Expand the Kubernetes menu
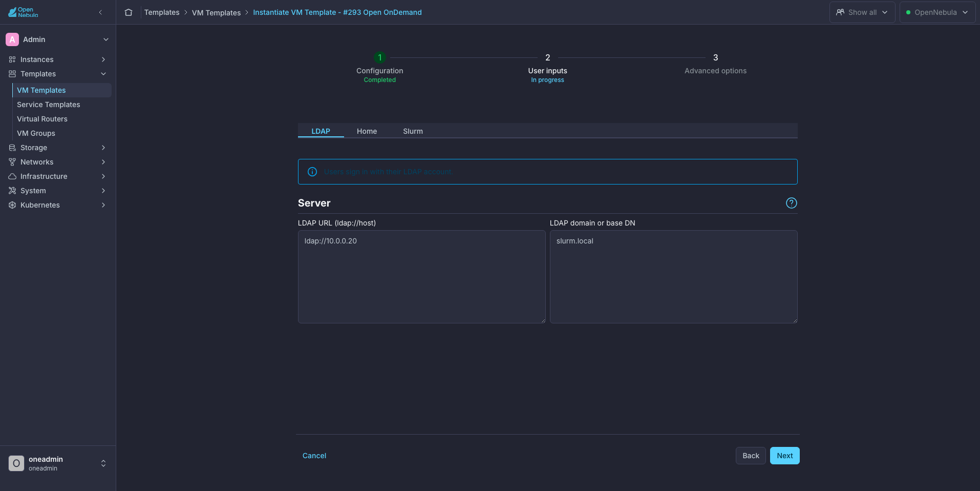 pos(103,205)
